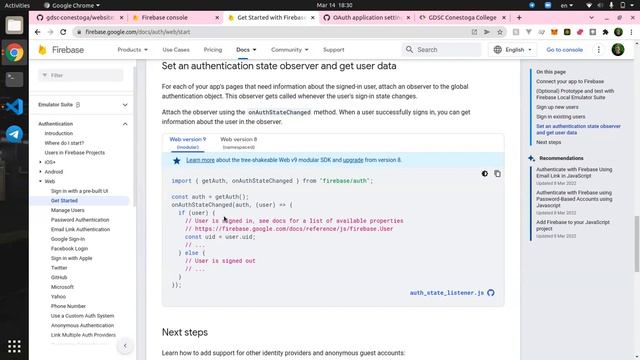
Task: Close the Firebase console tab
Action: 217,18
